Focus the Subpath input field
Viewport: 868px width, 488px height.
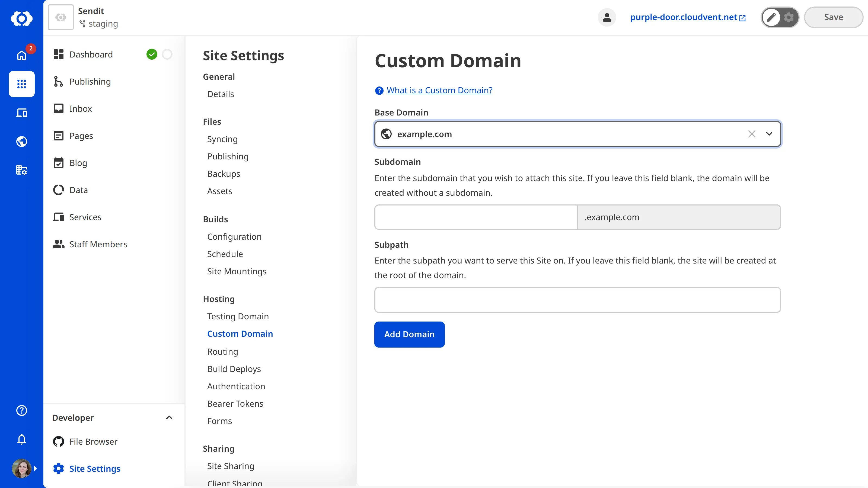pos(577,300)
